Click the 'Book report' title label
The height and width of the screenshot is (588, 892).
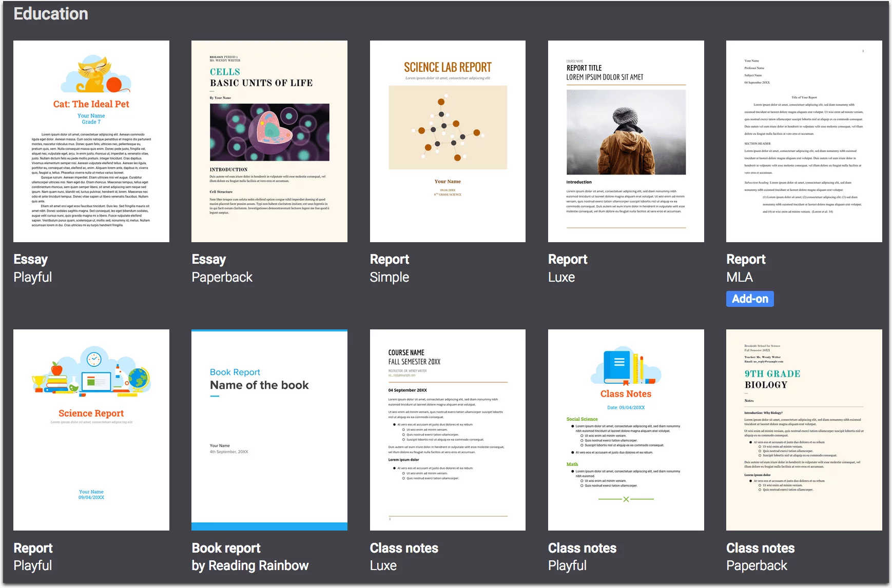tap(226, 548)
